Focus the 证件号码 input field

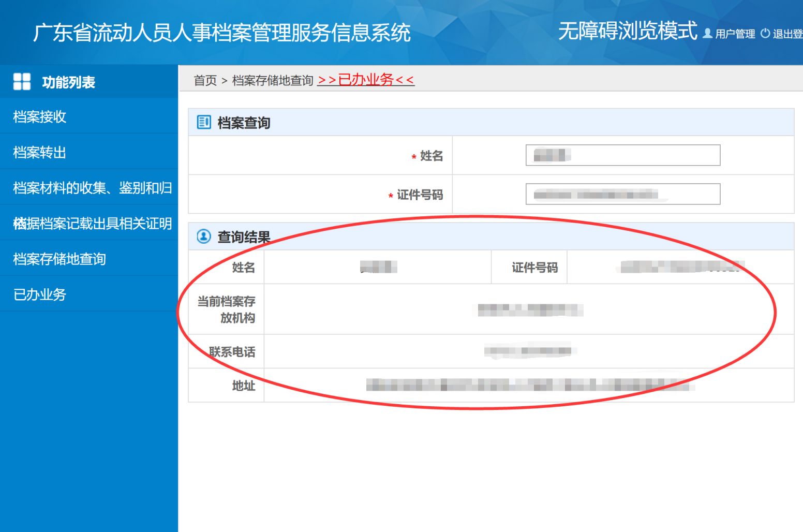point(622,194)
